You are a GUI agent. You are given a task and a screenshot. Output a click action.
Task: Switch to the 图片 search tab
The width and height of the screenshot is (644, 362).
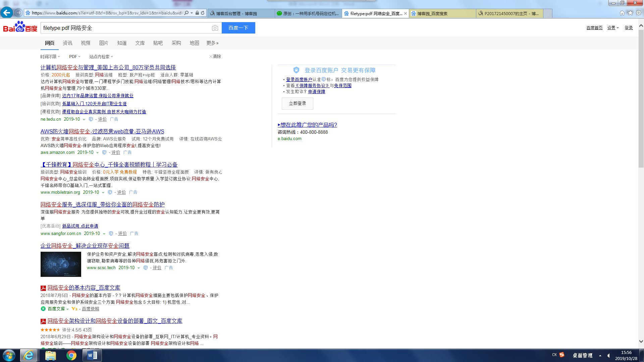(x=104, y=43)
